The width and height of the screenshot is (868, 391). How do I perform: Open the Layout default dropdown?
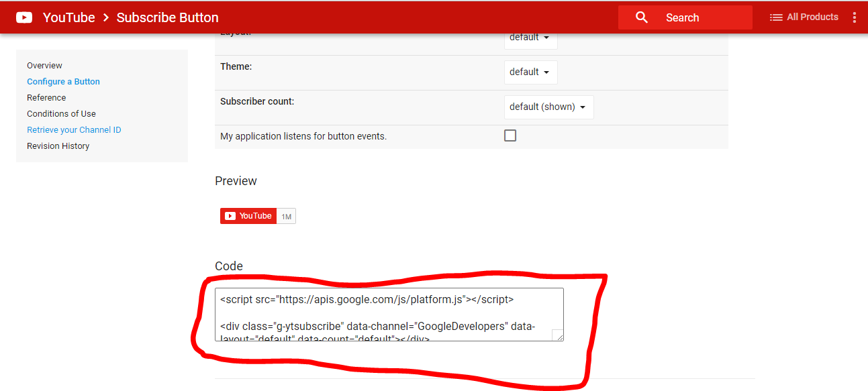pos(530,39)
